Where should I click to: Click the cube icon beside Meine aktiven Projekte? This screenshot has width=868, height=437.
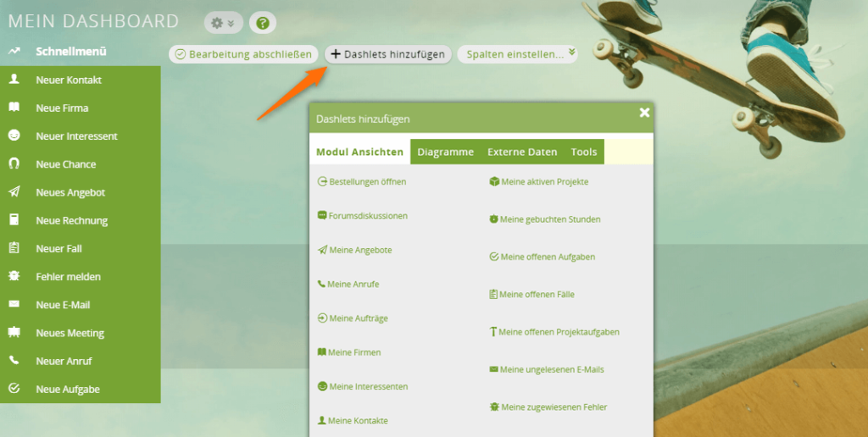494,181
